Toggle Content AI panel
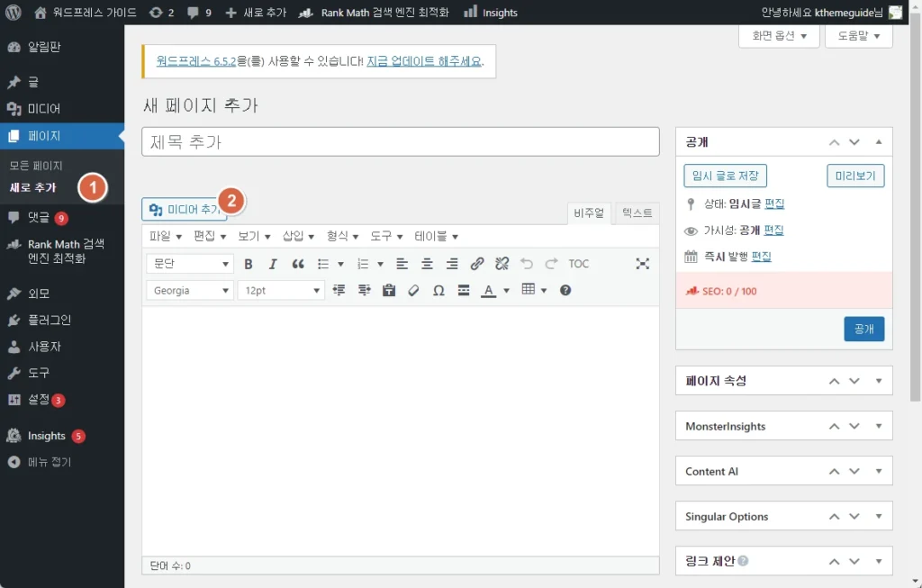The width and height of the screenshot is (922, 588). pos(879,471)
